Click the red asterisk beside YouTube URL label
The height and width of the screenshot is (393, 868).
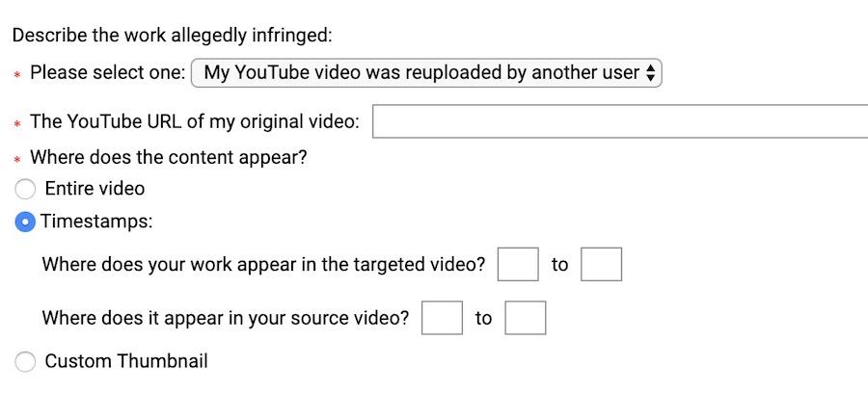click(17, 124)
